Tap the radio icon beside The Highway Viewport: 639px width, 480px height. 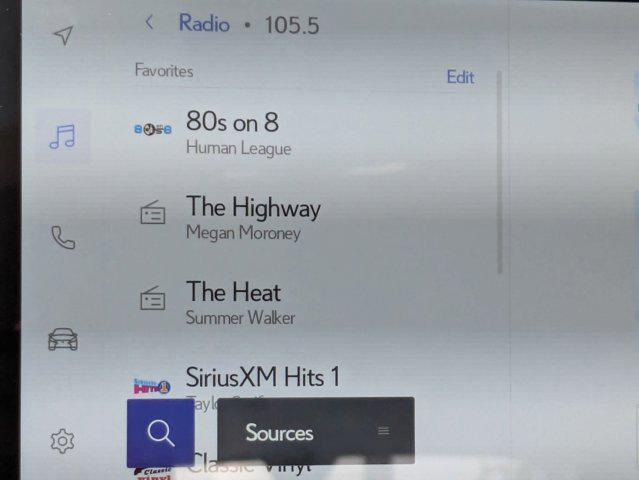[x=153, y=212]
